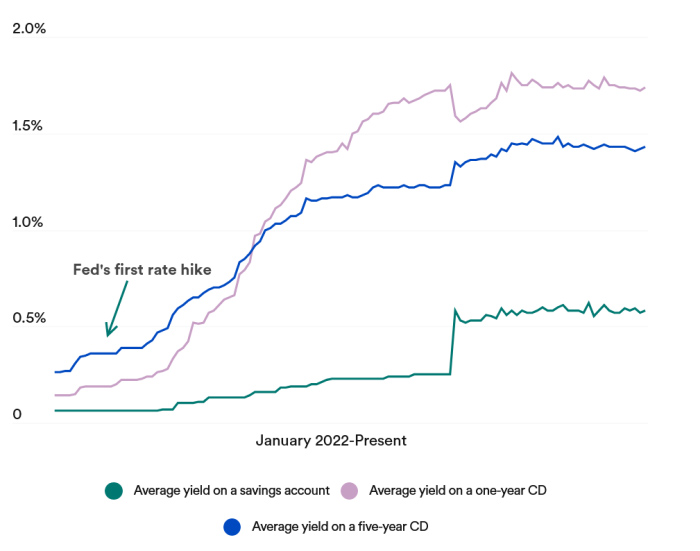Click the left start of the purple line
Image resolution: width=700 pixels, height=551 pixels.
point(56,395)
